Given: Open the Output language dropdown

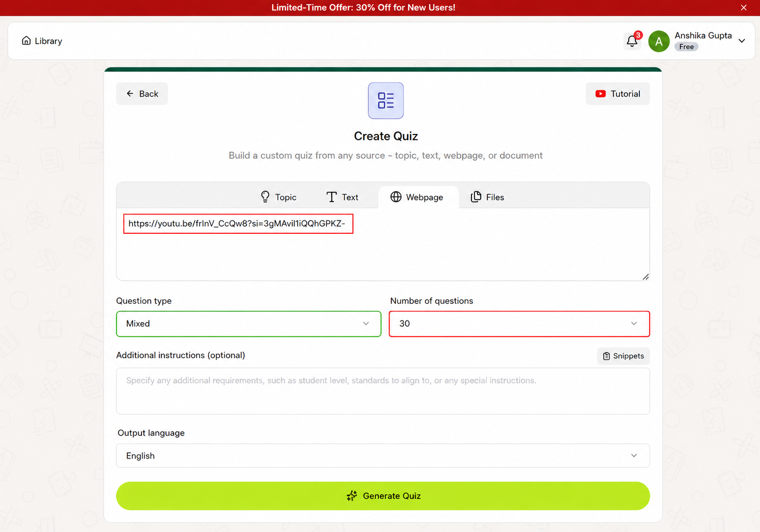Looking at the screenshot, I should pos(383,455).
